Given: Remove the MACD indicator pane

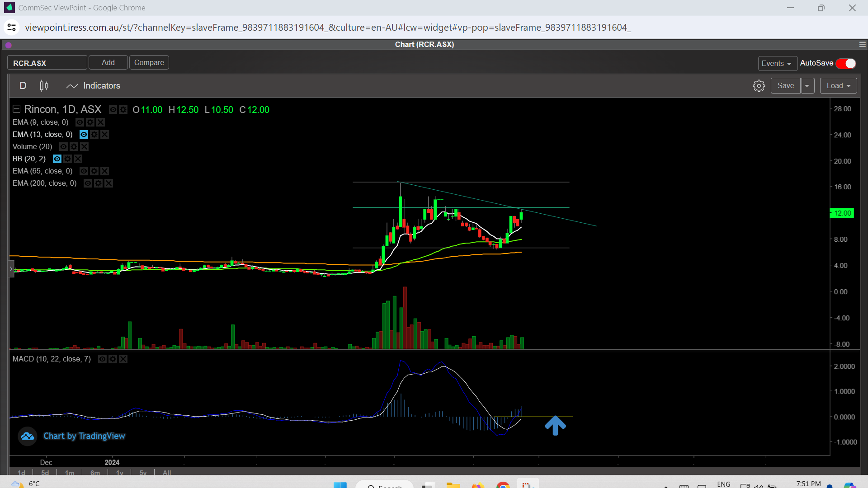Looking at the screenshot, I should click(x=123, y=359).
